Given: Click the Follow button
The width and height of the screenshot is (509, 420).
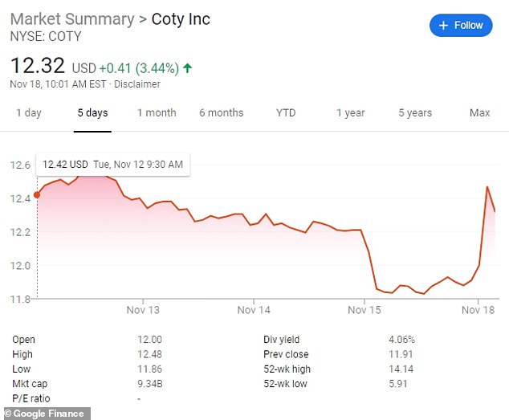Looking at the screenshot, I should pos(461,25).
